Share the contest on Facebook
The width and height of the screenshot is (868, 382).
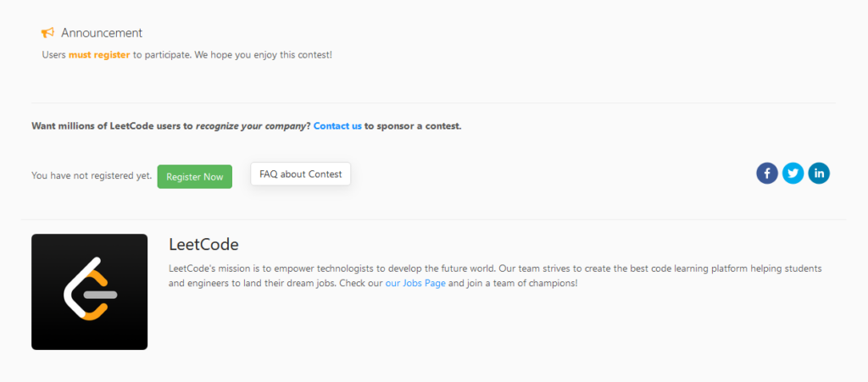[x=767, y=174]
